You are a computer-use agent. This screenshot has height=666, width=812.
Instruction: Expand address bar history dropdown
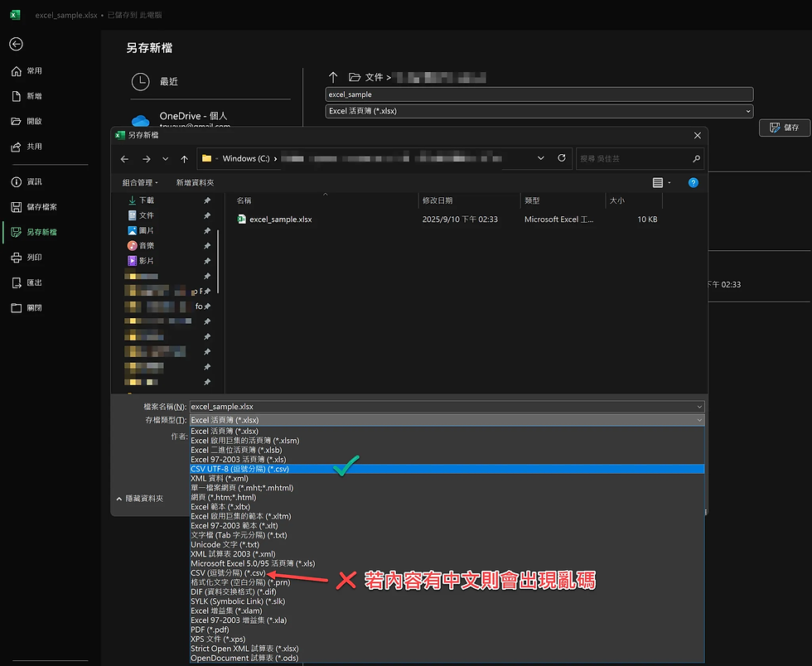540,158
